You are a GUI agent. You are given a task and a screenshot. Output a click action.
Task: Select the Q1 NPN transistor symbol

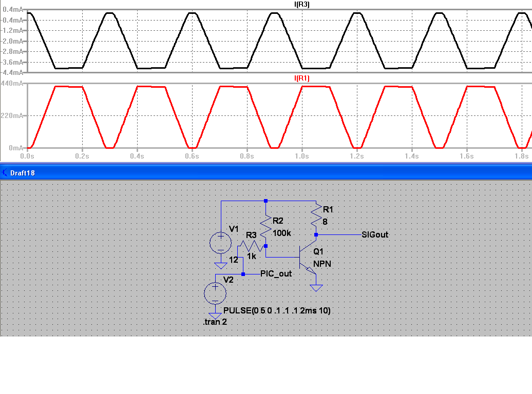[308, 258]
